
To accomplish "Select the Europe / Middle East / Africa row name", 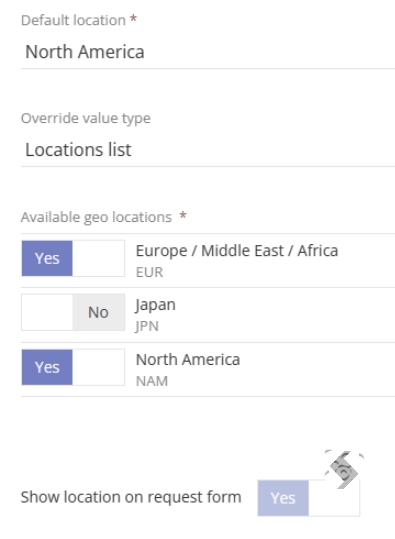I will click(x=237, y=251).
